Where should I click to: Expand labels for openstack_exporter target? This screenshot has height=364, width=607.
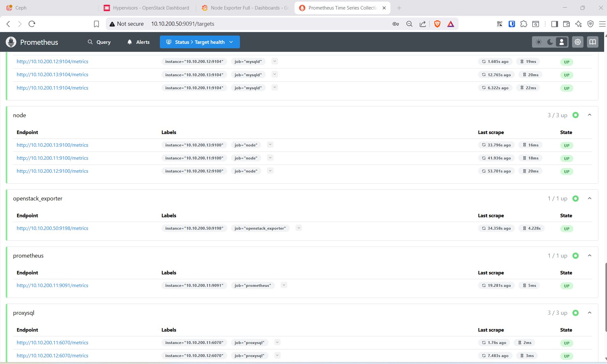[x=298, y=228]
